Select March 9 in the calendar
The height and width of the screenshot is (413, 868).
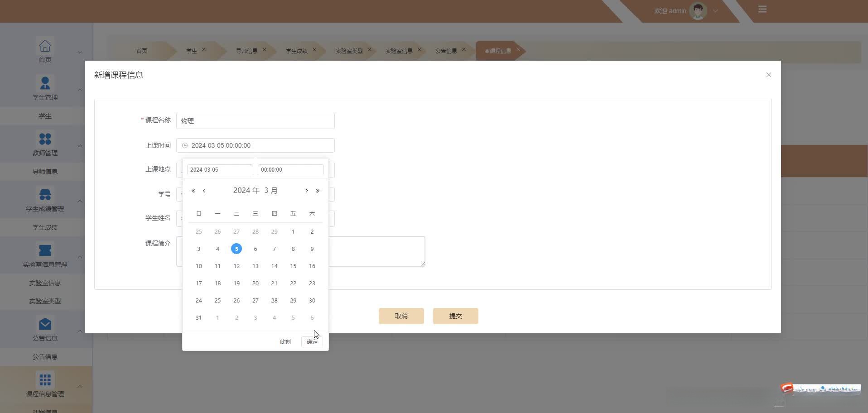tap(312, 249)
